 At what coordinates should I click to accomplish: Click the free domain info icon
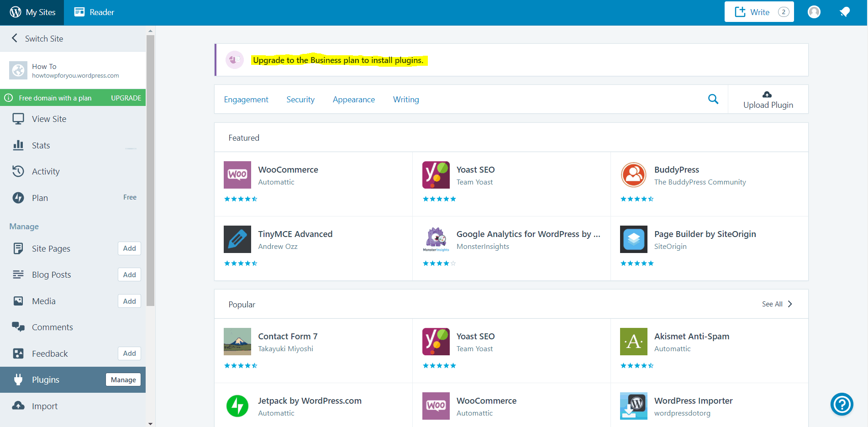click(x=8, y=98)
